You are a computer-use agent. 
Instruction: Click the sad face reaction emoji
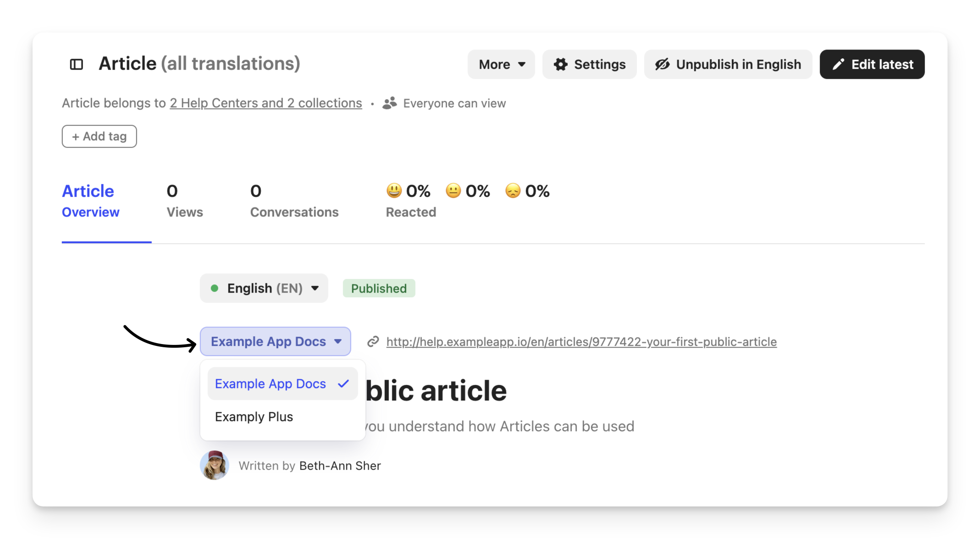coord(513,190)
